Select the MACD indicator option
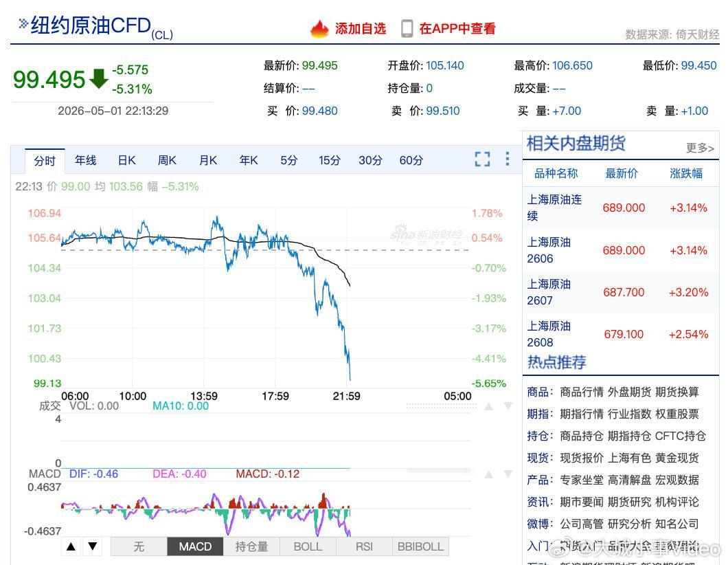This screenshot has height=565, width=728. [195, 546]
